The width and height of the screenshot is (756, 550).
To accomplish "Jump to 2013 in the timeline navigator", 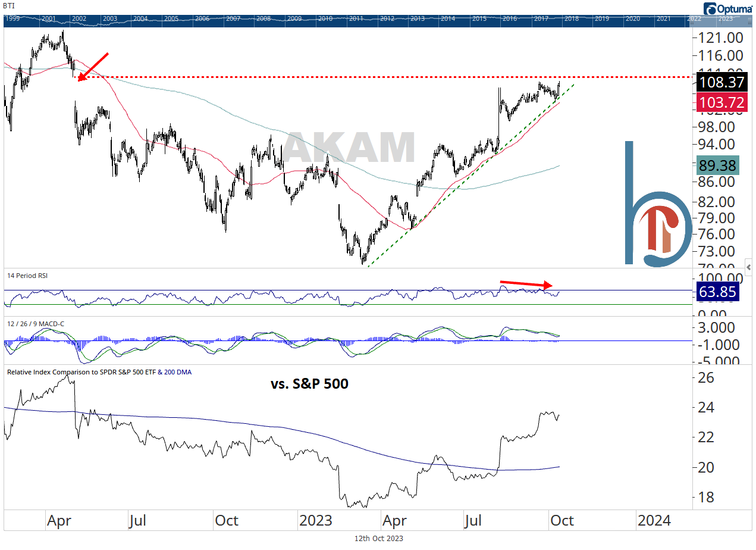I will pos(418,18).
